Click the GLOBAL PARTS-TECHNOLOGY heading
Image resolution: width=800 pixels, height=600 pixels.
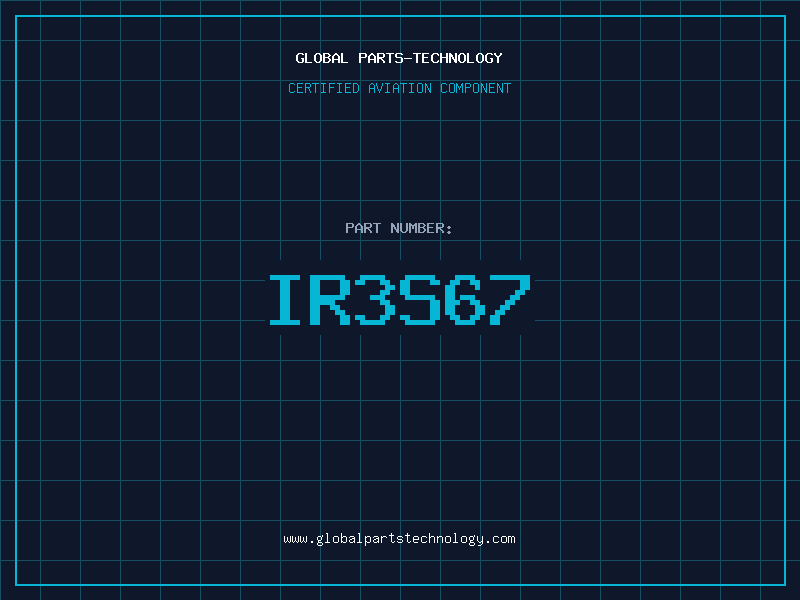click(399, 58)
